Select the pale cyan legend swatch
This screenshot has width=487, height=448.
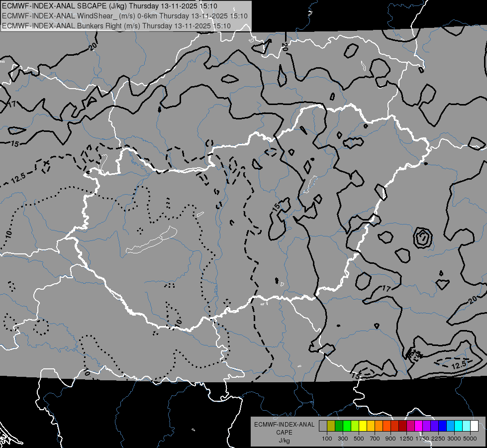467,426
